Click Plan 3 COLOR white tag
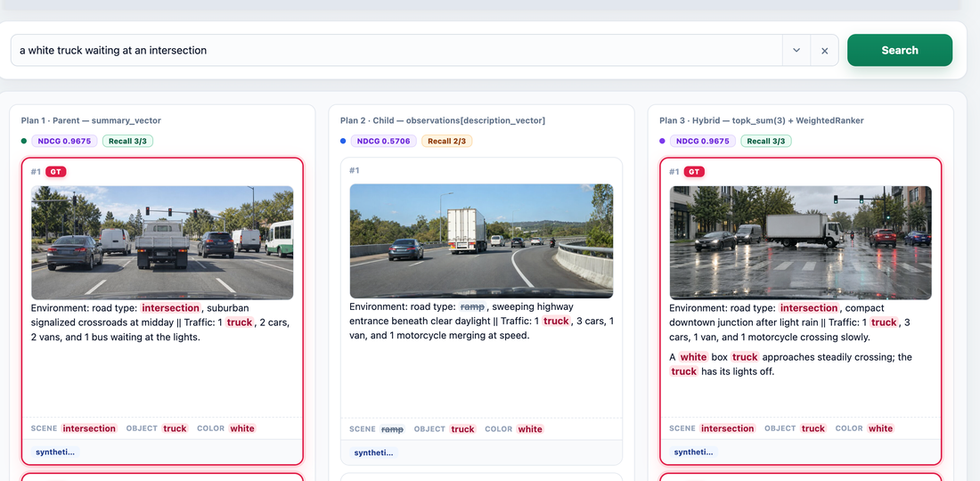Screen dimensions: 980x481 coord(880,428)
